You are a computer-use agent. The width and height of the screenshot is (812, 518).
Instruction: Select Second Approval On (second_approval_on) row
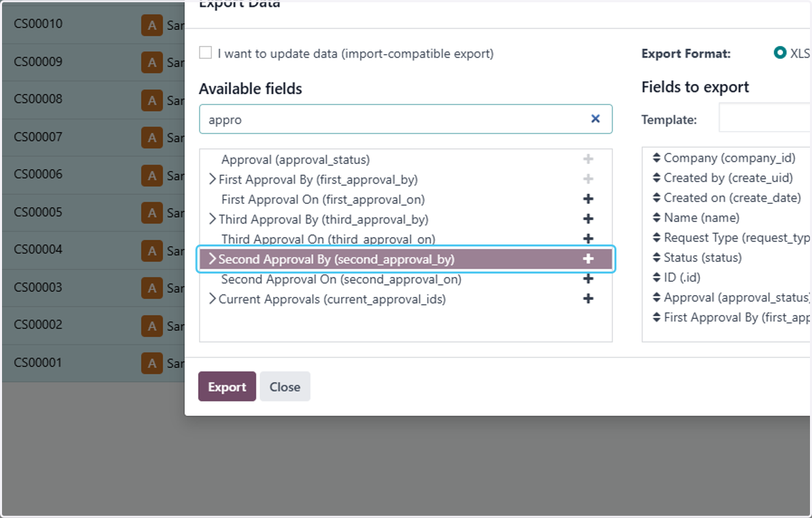point(406,279)
